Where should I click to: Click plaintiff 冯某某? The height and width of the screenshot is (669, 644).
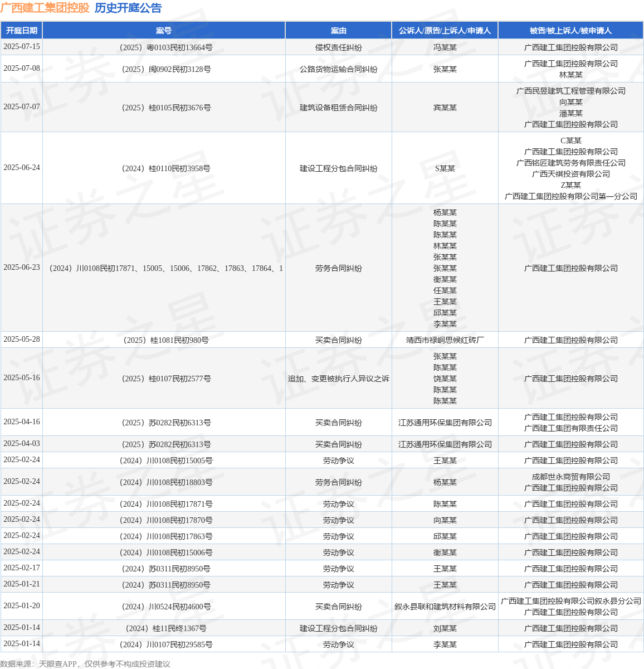pyautogui.click(x=445, y=48)
